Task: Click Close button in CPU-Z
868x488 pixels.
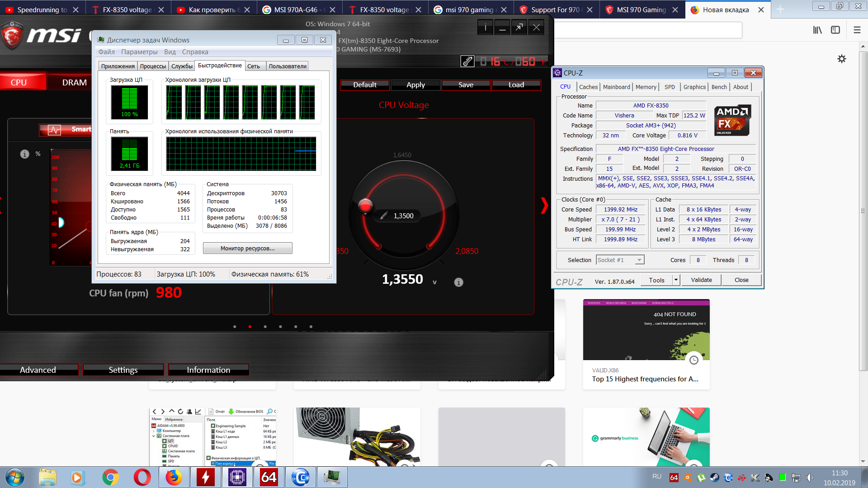Action: 741,280
